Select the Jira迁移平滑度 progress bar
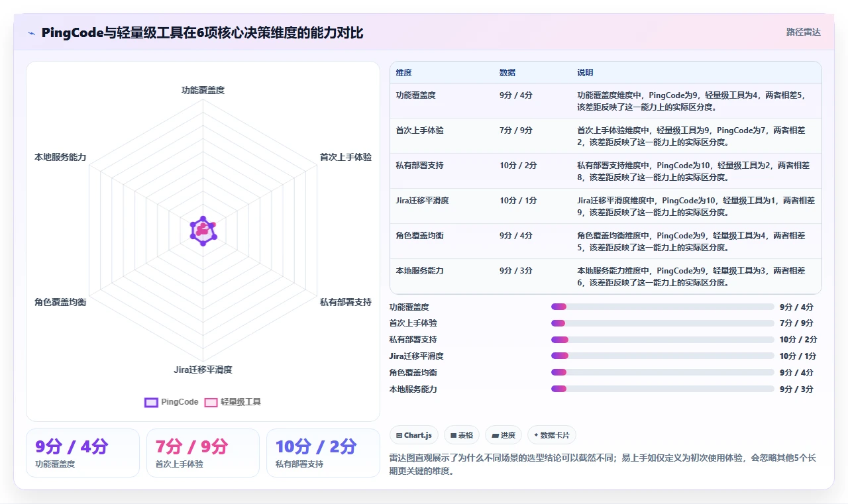 662,356
